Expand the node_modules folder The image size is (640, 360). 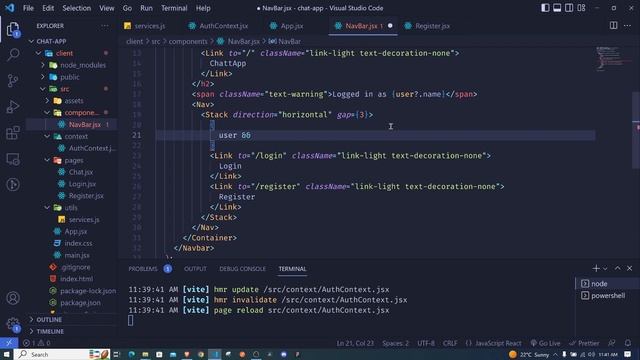[83, 65]
